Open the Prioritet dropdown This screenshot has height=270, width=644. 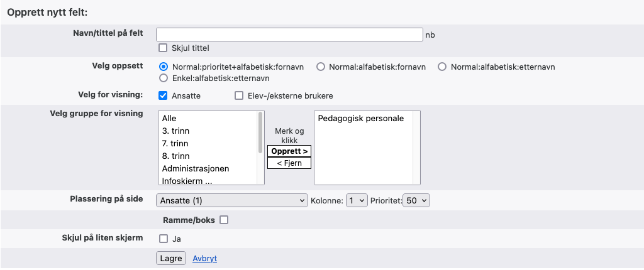(416, 200)
